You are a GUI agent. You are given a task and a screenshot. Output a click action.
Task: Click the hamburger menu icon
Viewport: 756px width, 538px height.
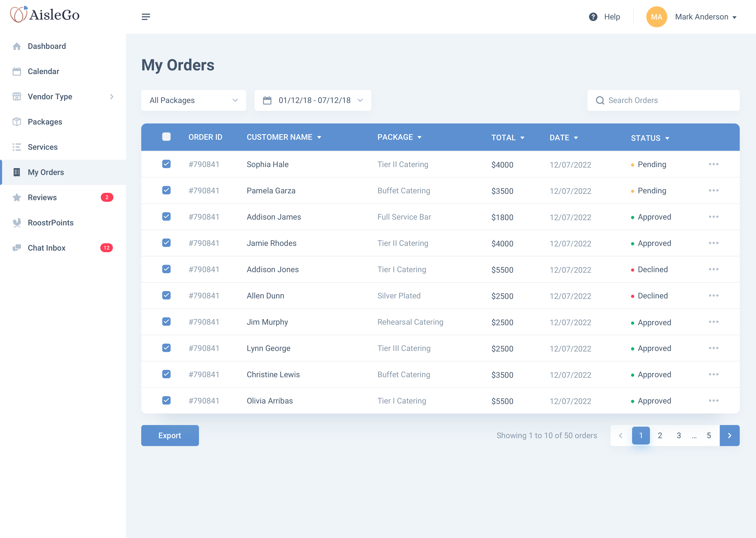click(146, 17)
